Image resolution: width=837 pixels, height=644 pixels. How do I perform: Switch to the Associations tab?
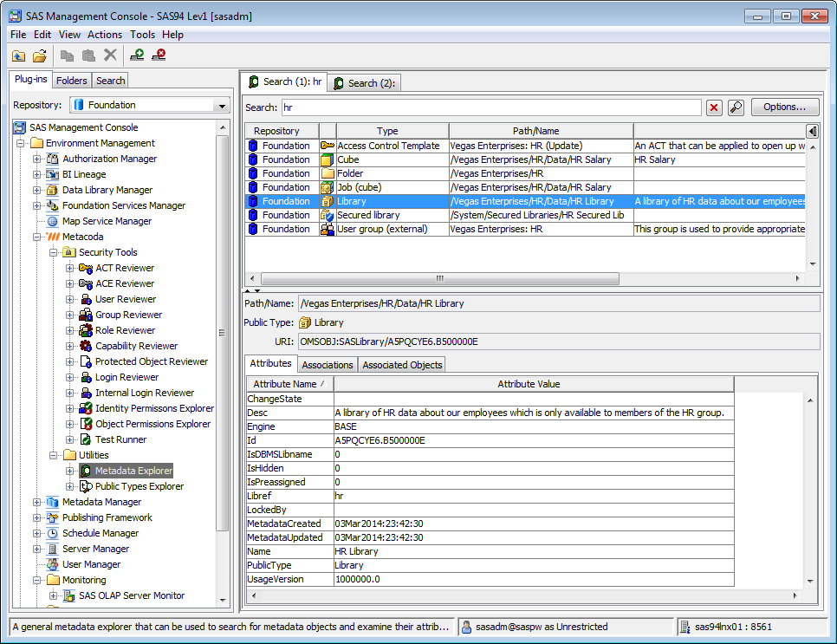[328, 365]
